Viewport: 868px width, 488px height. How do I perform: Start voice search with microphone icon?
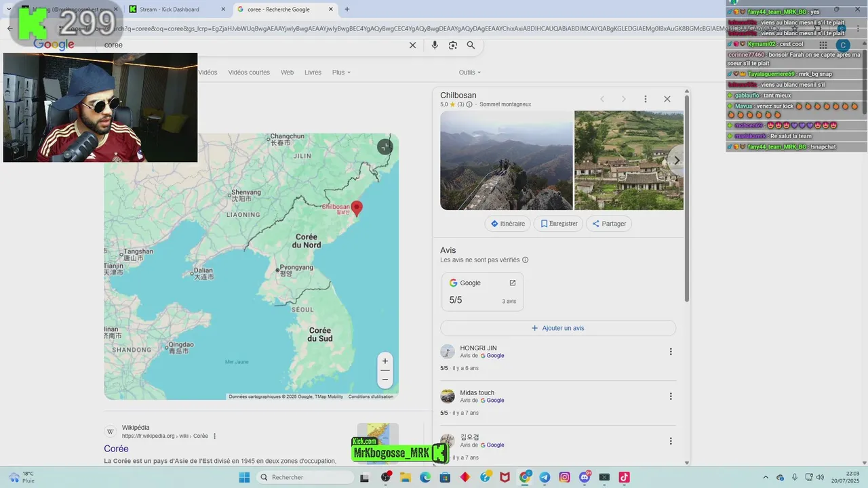(435, 45)
